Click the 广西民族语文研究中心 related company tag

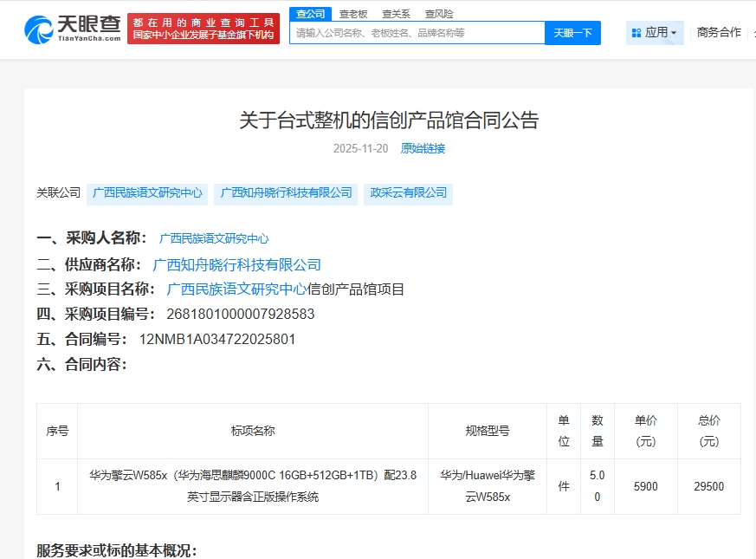pyautogui.click(x=147, y=192)
